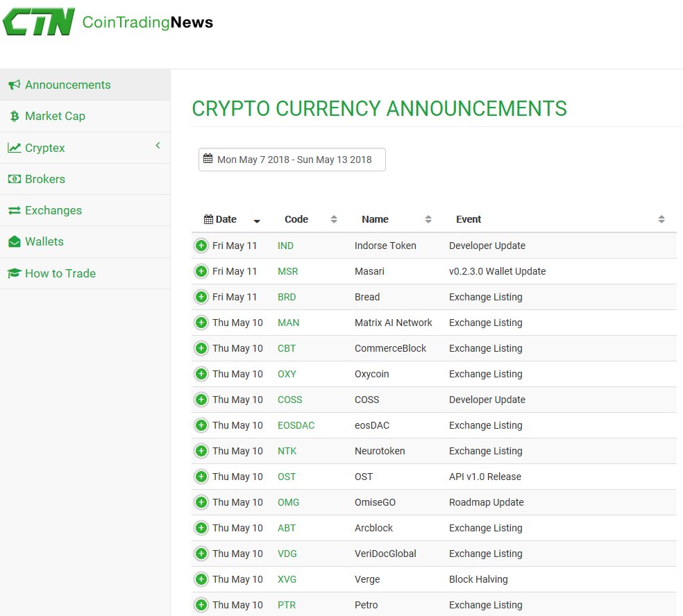This screenshot has height=616, width=683.
Task: Click the plus icon for OmiseGO row
Action: pos(201,502)
